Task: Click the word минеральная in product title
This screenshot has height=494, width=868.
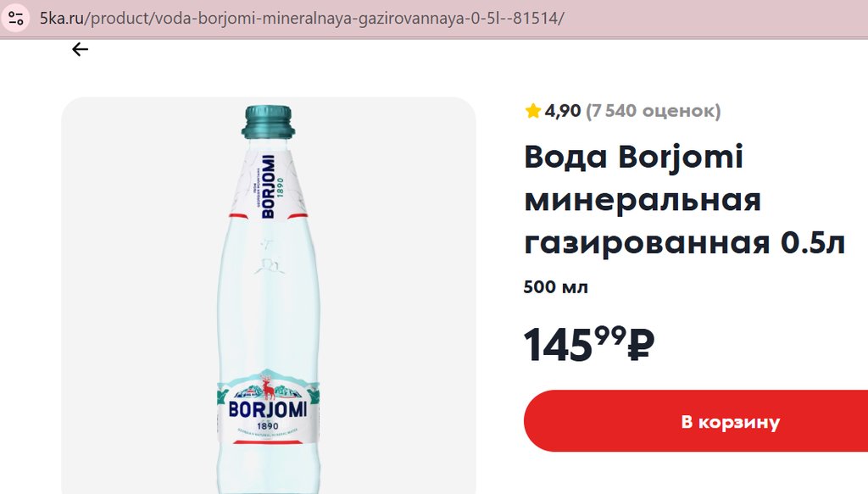Action: coord(643,201)
